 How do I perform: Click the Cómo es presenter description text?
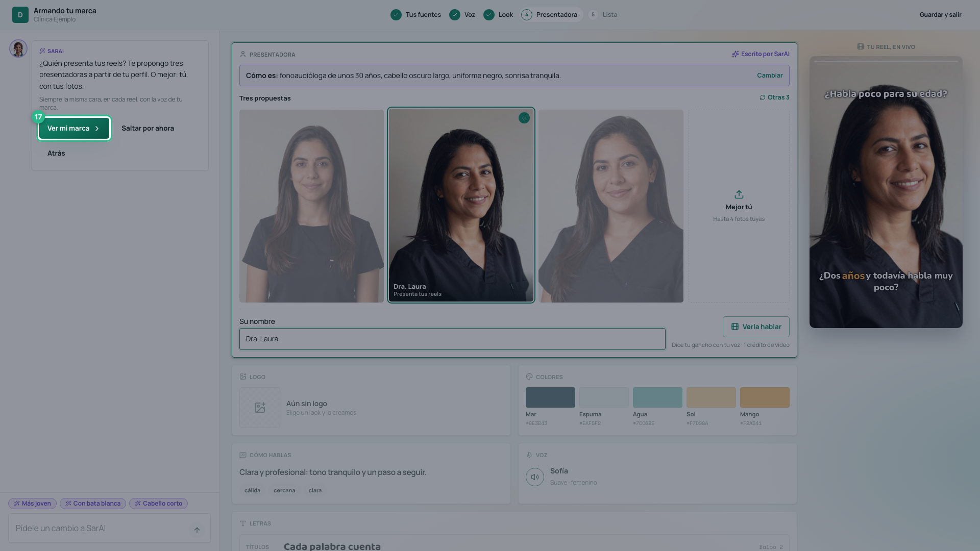(x=403, y=76)
